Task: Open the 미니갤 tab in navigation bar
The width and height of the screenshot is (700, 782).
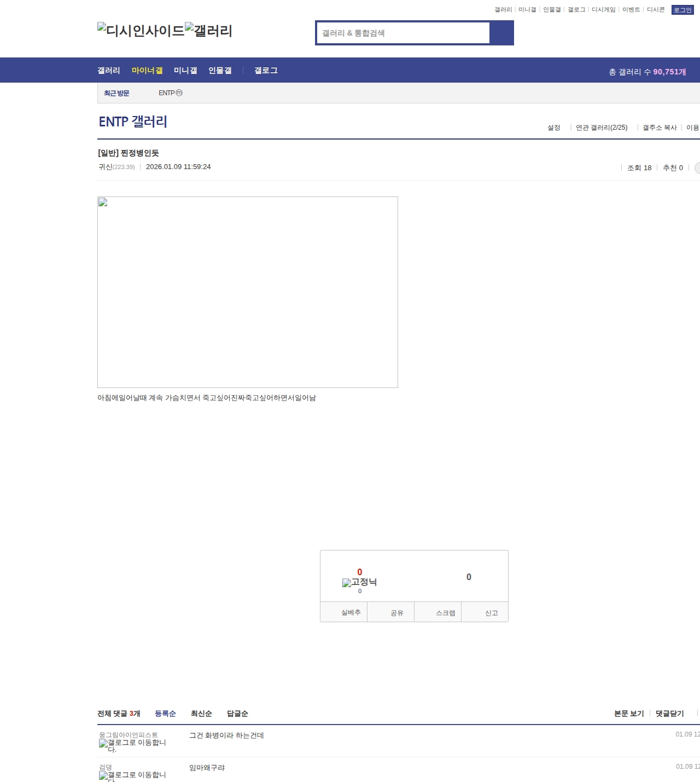Action: point(185,71)
